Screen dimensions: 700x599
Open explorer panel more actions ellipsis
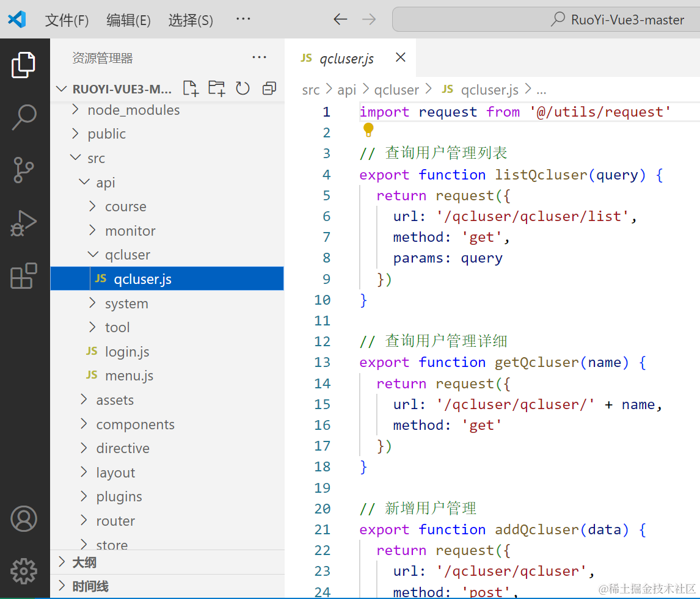pyautogui.click(x=259, y=57)
